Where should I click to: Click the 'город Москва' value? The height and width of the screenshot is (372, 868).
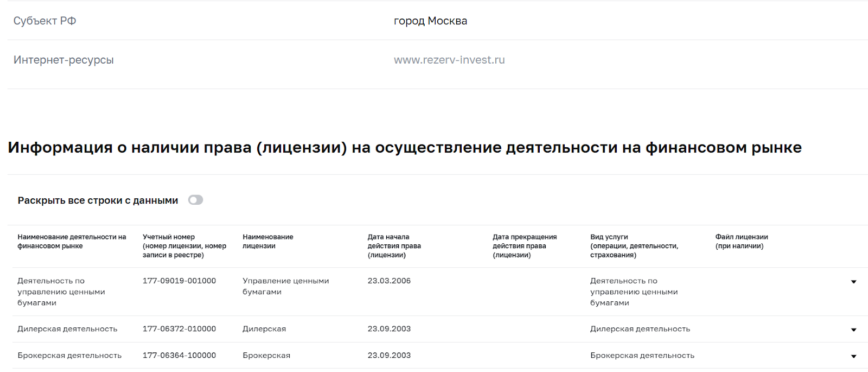(x=430, y=21)
